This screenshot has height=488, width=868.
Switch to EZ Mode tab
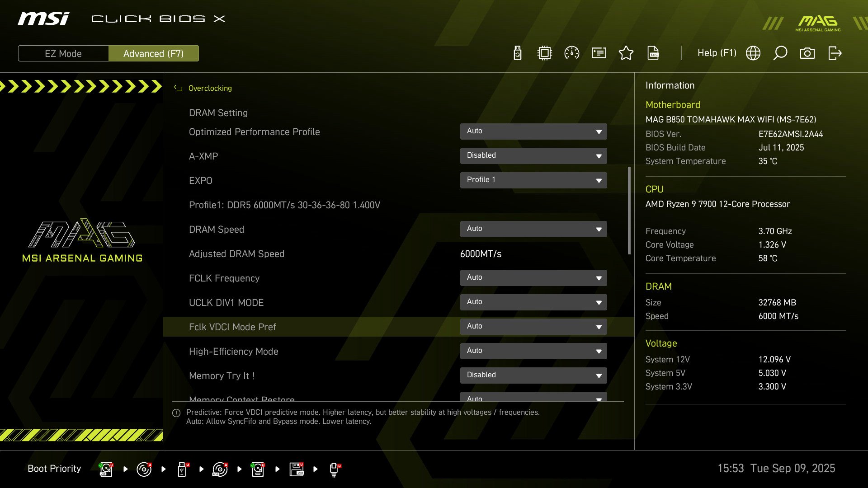[x=63, y=53]
